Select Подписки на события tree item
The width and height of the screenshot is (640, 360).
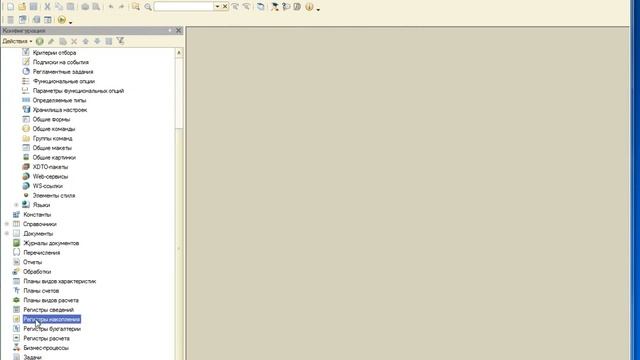pyautogui.click(x=60, y=62)
